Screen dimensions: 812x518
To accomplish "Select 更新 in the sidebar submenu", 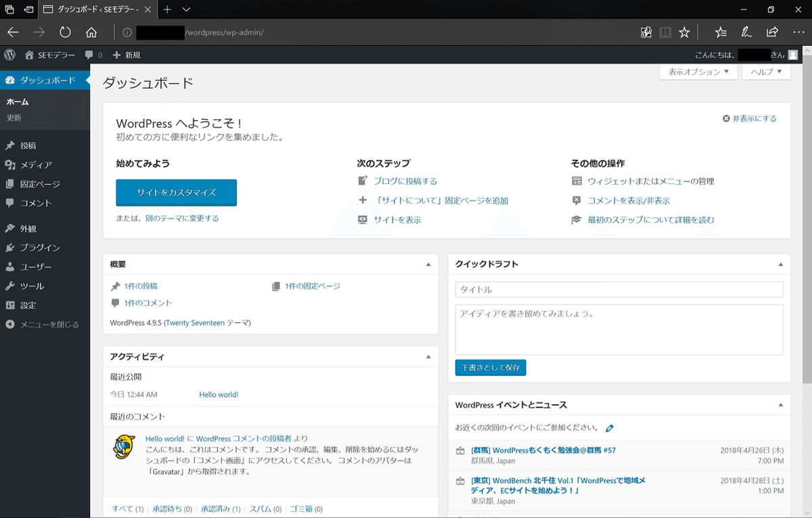I will tap(14, 118).
